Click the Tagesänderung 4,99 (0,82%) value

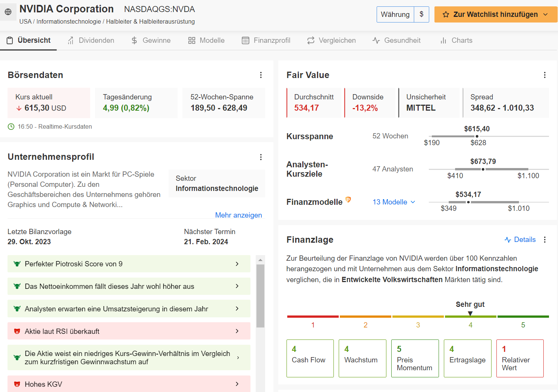(126, 108)
